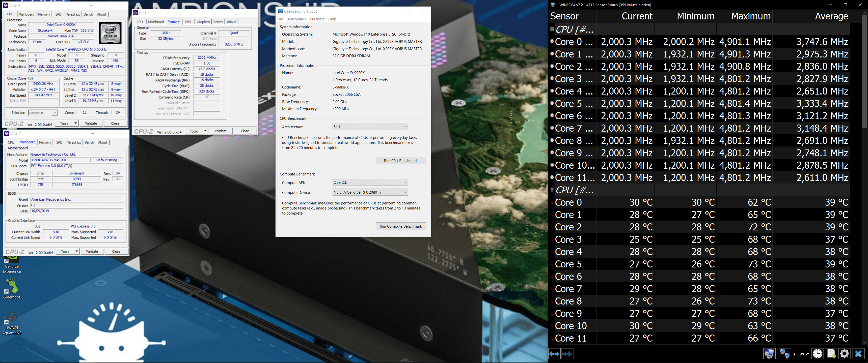
Task: Click Close button in CPU-Z Mainboard window
Action: (116, 251)
